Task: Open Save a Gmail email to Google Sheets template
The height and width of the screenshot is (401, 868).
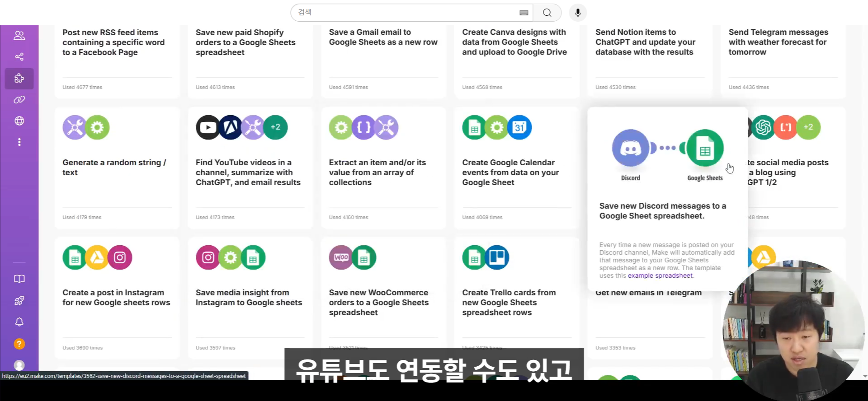Action: point(383,37)
